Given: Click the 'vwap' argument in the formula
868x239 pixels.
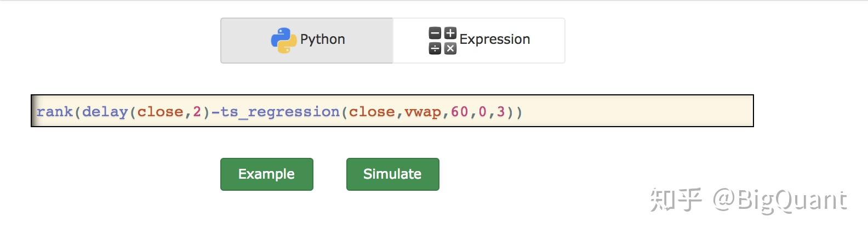Looking at the screenshot, I should pos(422,112).
